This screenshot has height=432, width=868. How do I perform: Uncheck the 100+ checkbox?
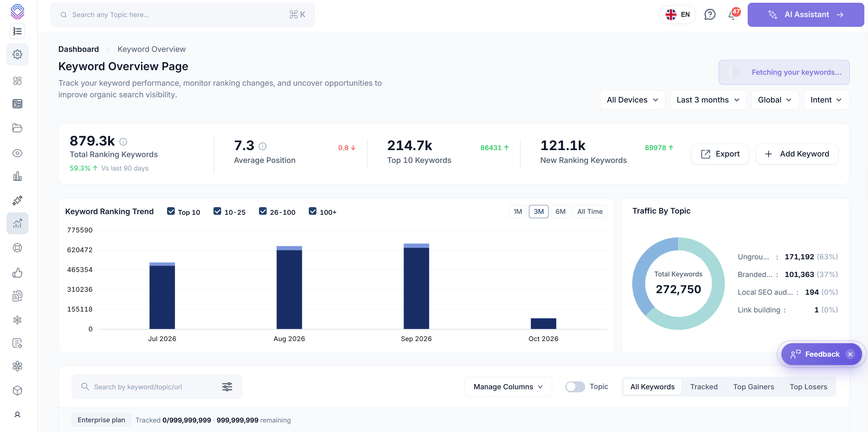[313, 211]
